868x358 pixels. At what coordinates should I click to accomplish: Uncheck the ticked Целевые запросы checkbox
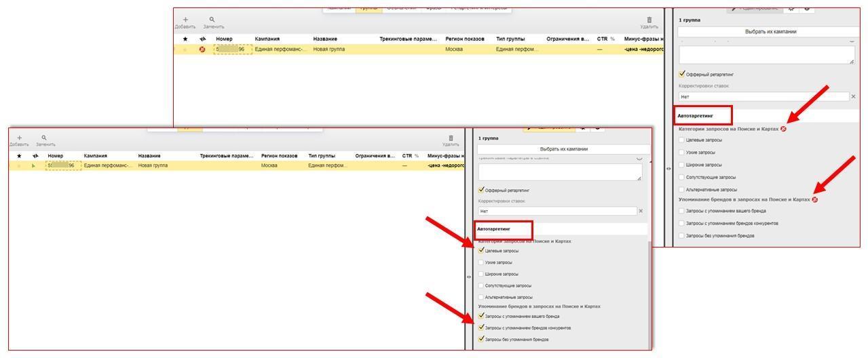[482, 250]
